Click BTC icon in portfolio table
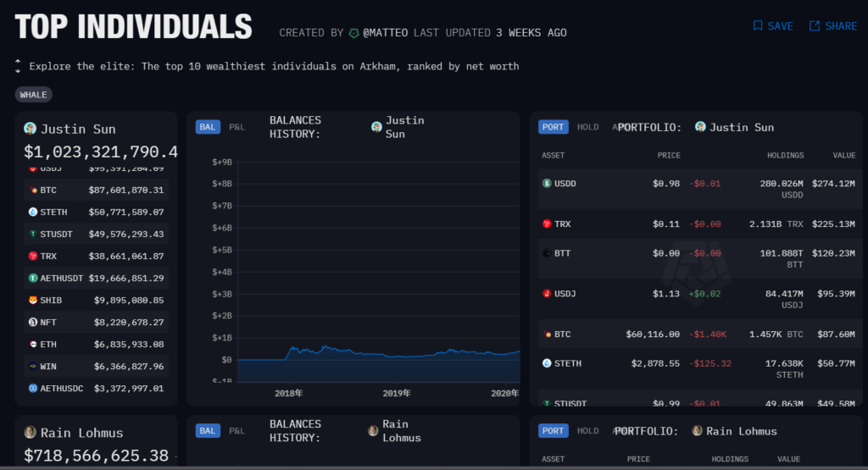The height and width of the screenshot is (470, 868). (547, 335)
